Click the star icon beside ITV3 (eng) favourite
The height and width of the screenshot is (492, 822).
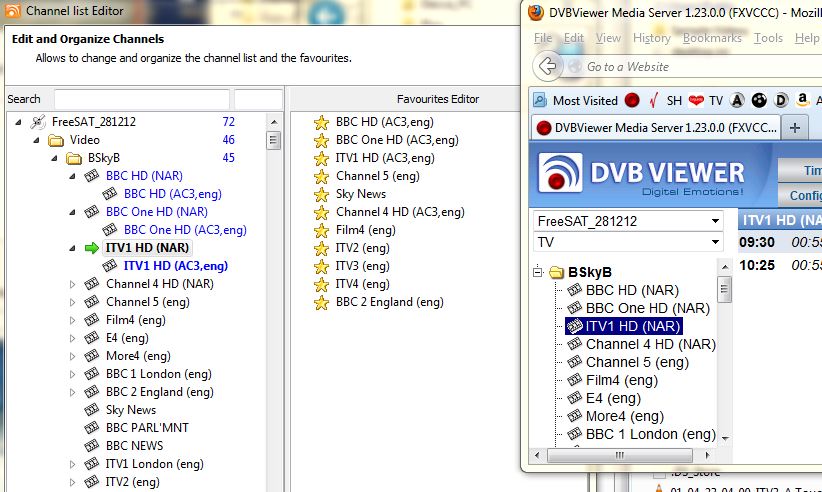click(x=321, y=266)
